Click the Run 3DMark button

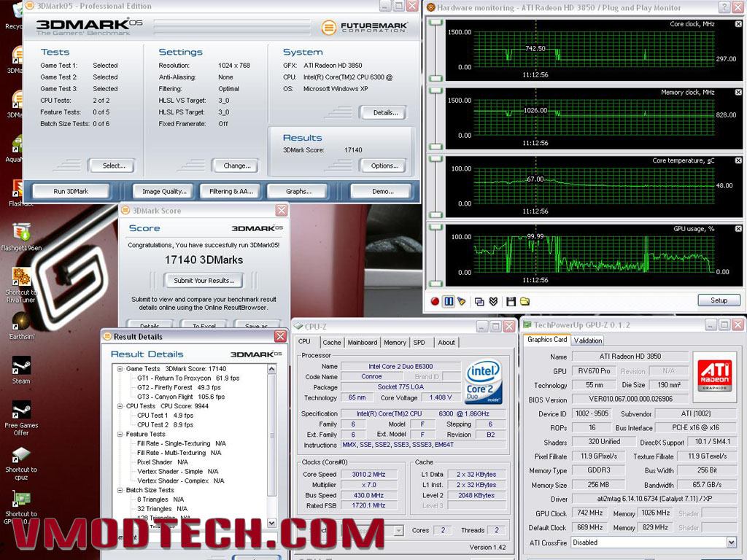coord(71,191)
